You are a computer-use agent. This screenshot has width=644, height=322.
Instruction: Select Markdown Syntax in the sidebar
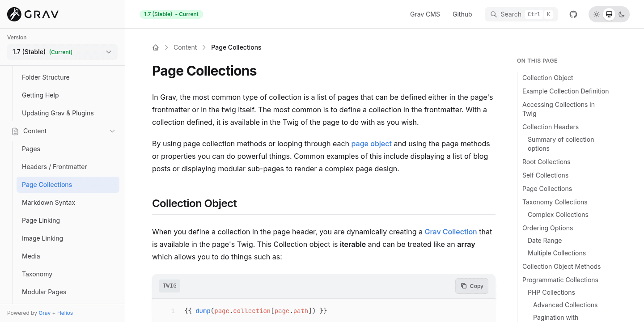click(48, 203)
